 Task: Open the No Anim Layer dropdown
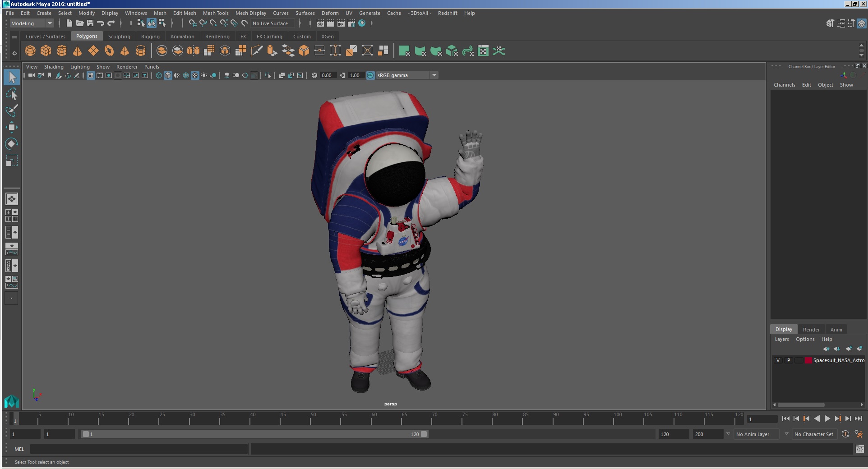coord(757,434)
